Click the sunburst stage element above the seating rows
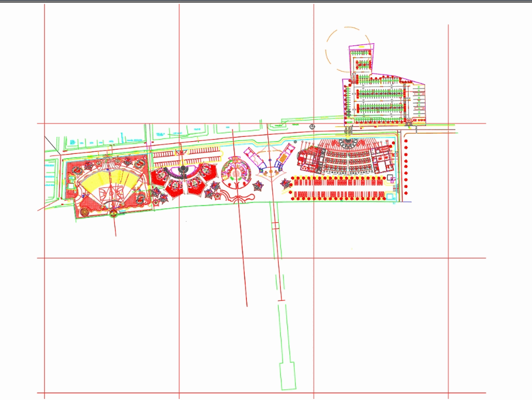This screenshot has height=400, width=532. [x=347, y=144]
